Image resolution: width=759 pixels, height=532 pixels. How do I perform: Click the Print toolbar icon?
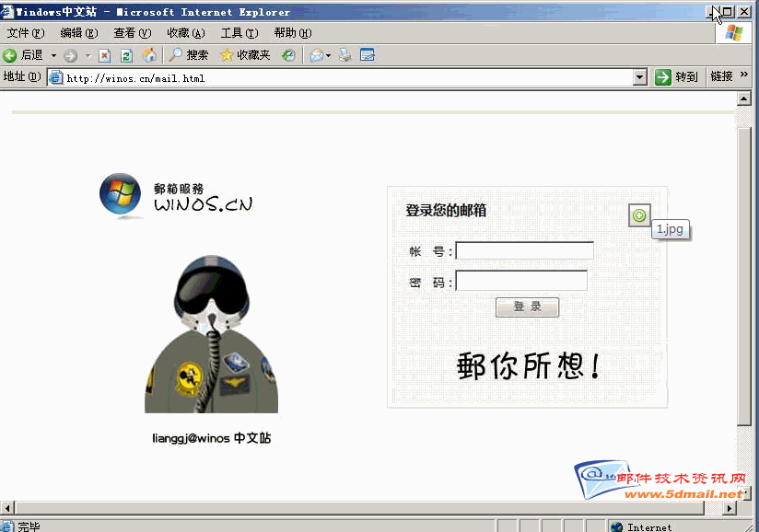[345, 55]
